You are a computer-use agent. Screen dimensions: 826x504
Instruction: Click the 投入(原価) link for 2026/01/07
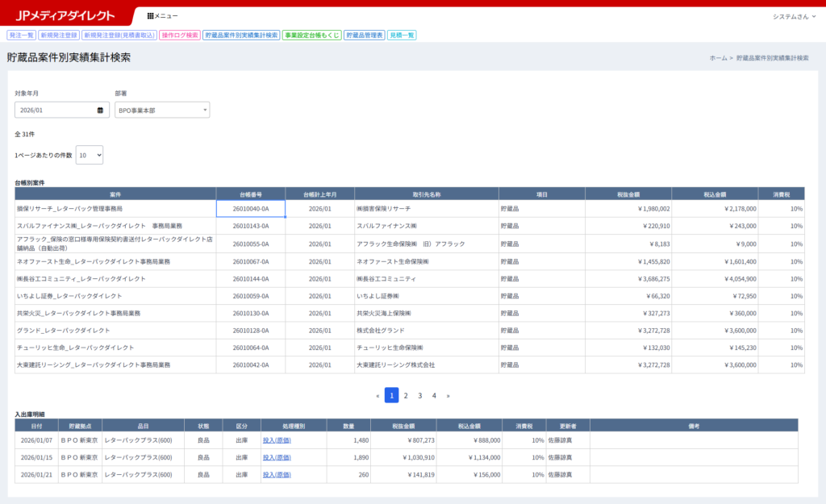(276, 441)
